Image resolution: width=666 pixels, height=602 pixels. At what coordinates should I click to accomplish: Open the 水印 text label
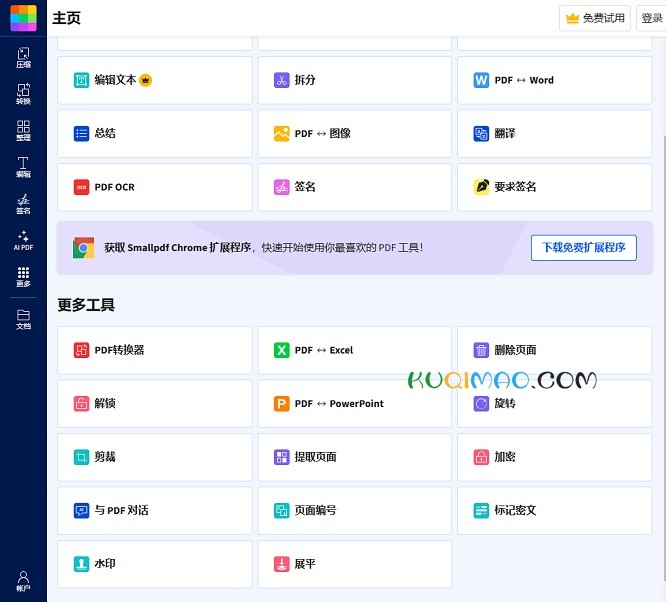[104, 564]
